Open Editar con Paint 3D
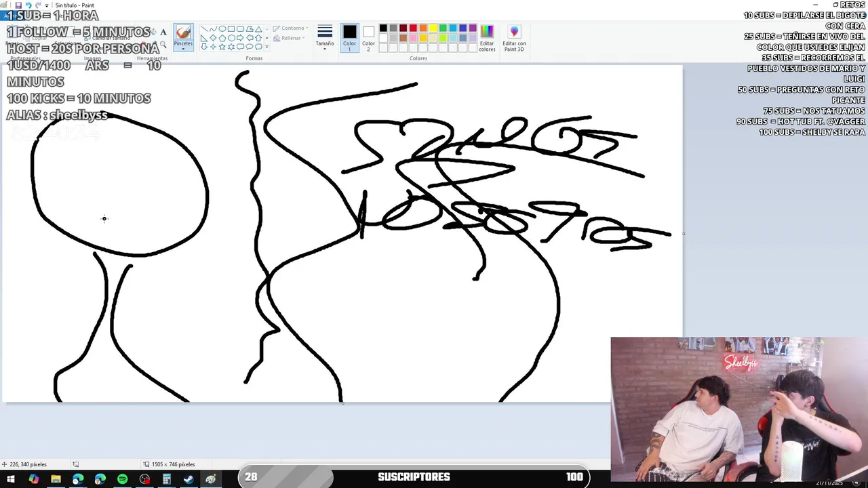 pyautogui.click(x=514, y=38)
